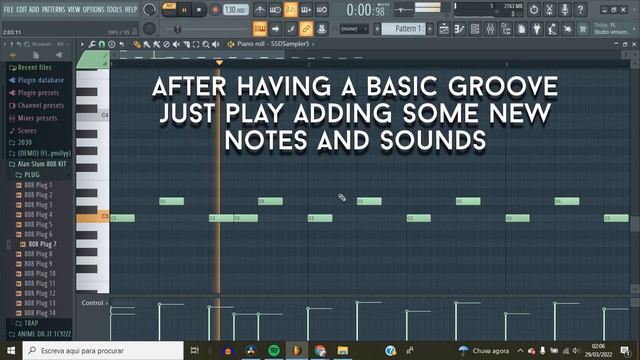Open the Channel rack button
Image resolution: width=640 pixels, height=360 pixels.
click(475, 29)
